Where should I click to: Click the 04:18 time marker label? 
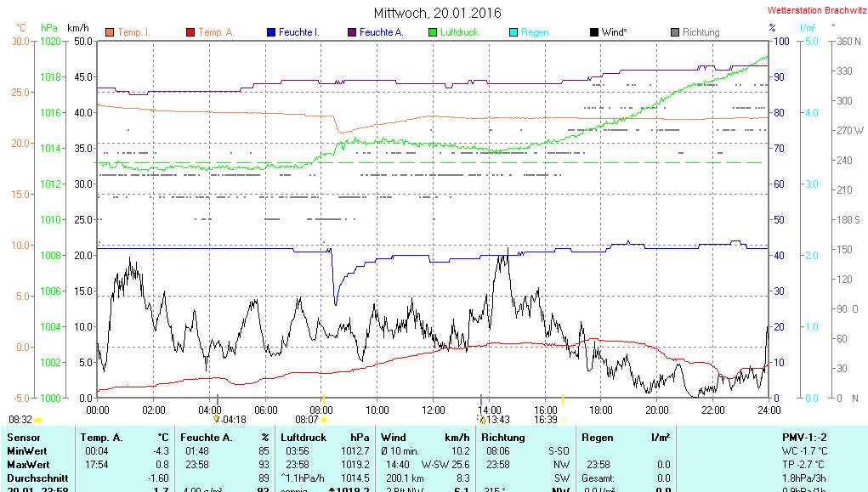234,419
